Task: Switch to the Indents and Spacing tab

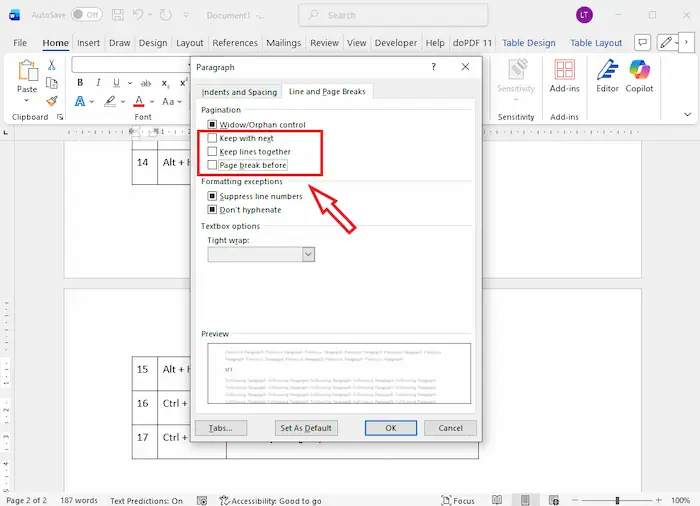Action: (x=240, y=92)
